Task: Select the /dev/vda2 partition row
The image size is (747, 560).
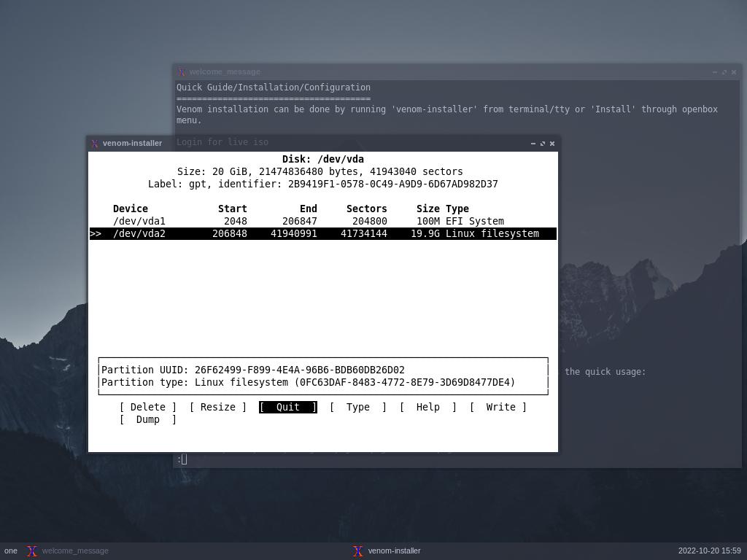Action: pyautogui.click(x=322, y=233)
